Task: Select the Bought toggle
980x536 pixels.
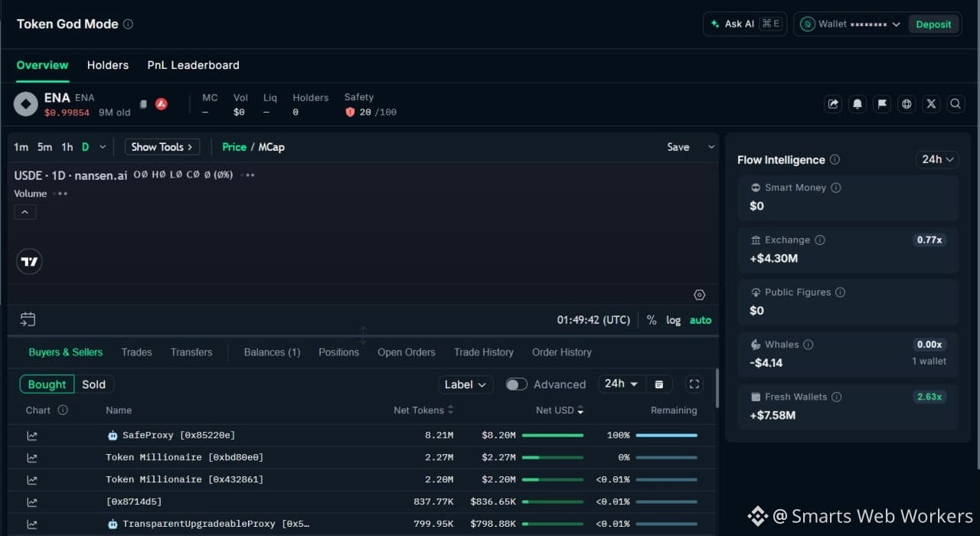Action: pyautogui.click(x=47, y=384)
